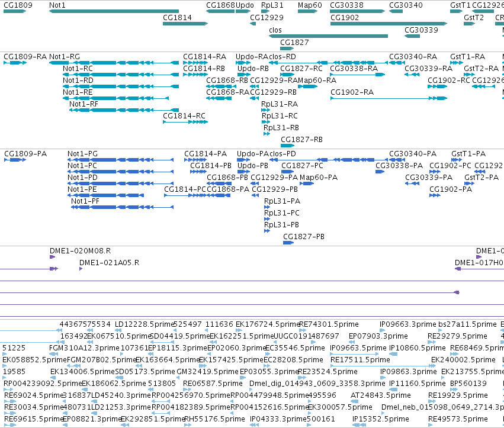
Task: Click EST RE30034.5prime
Action: point(9,413)
